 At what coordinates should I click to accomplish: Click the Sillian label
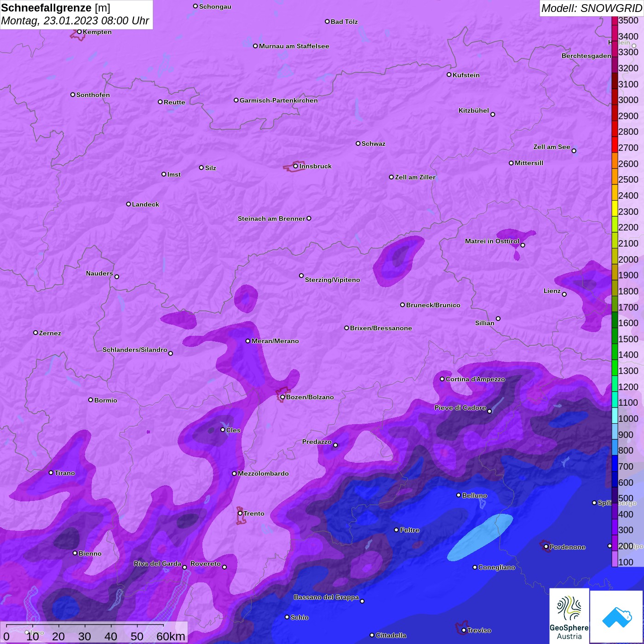(485, 323)
